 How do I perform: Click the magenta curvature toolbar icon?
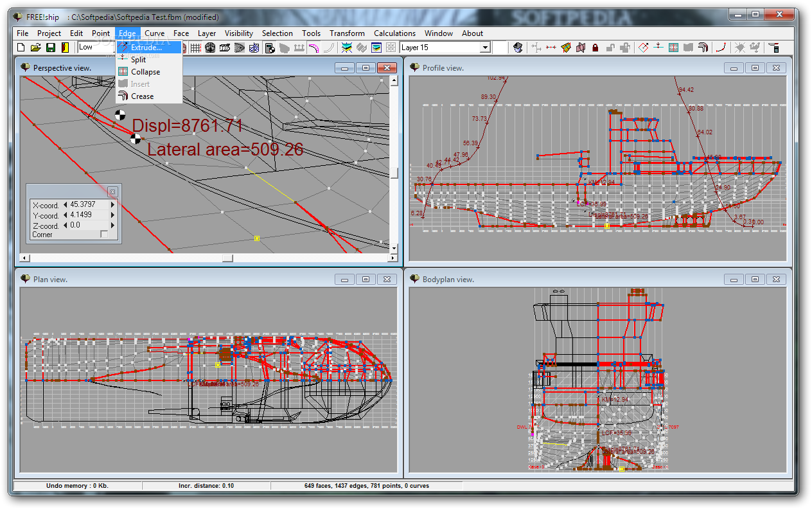pos(313,47)
